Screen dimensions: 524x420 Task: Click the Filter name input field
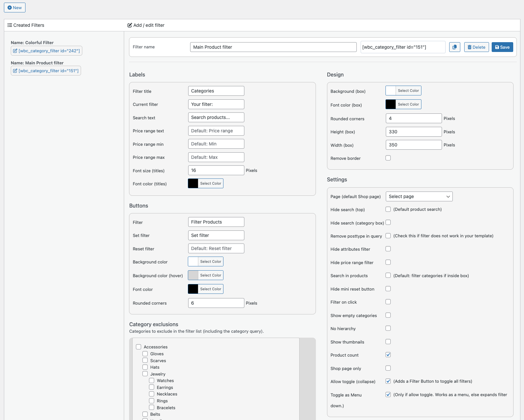click(273, 47)
